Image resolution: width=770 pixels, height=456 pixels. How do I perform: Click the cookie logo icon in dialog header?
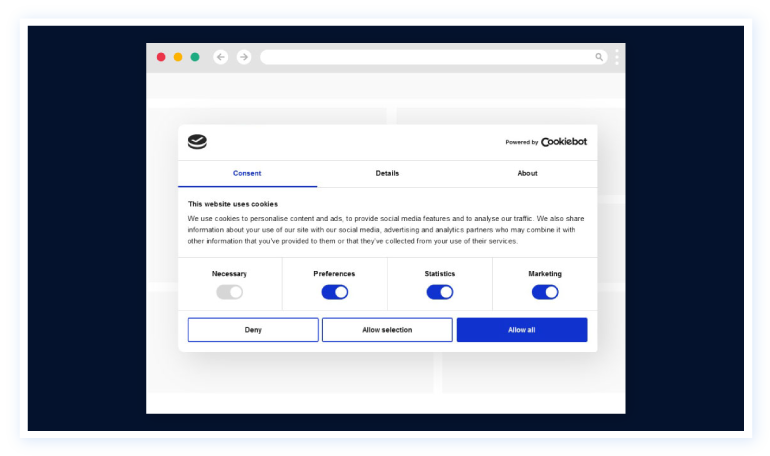coord(197,142)
